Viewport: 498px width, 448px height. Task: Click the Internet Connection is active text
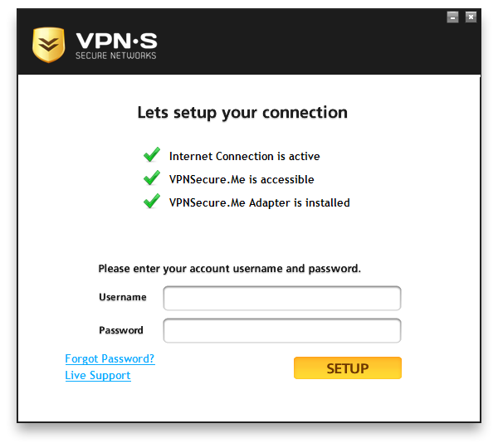(x=245, y=156)
